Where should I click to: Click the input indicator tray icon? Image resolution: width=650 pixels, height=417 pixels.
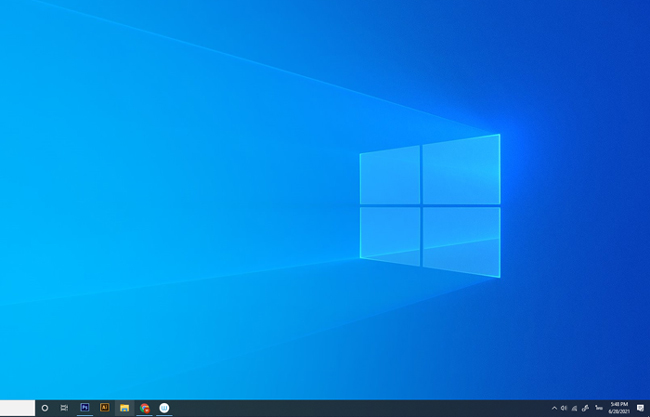pyautogui.click(x=599, y=408)
